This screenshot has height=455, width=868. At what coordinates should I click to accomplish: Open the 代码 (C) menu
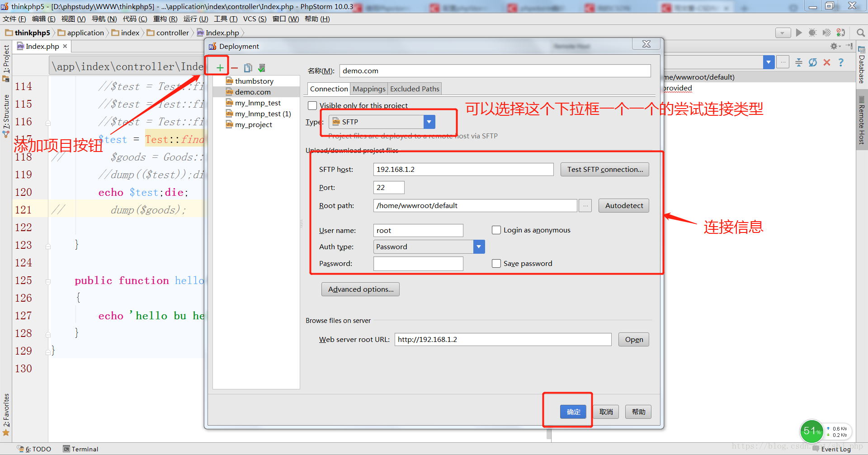(x=135, y=19)
